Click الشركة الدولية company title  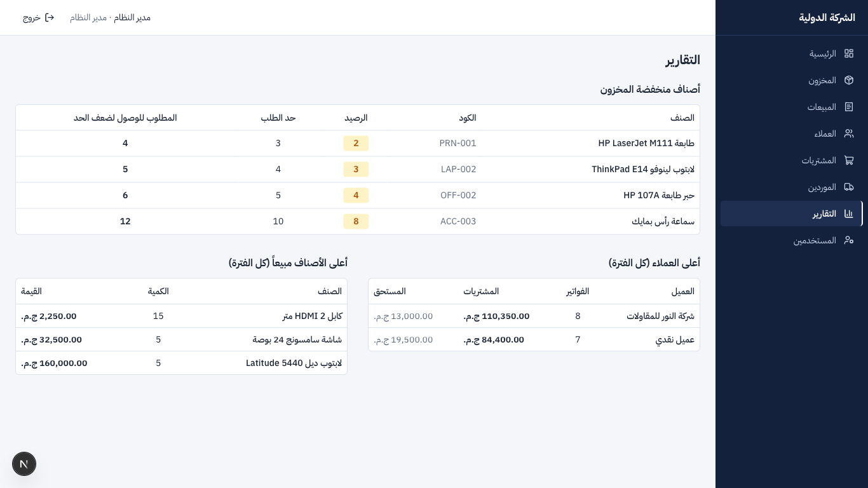coord(827,17)
